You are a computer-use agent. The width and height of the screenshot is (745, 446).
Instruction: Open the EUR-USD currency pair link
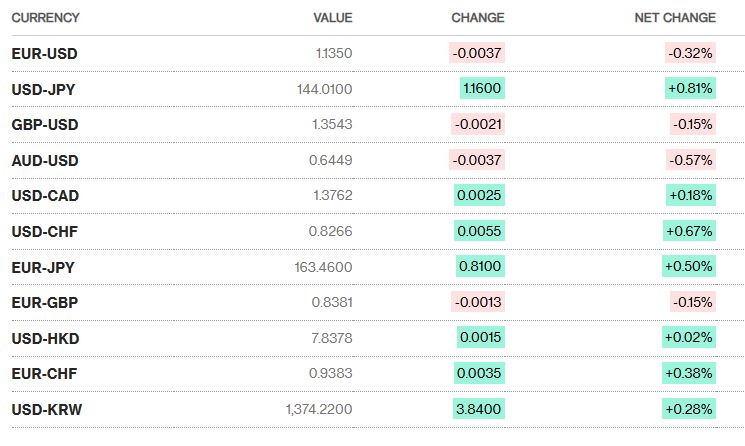pyautogui.click(x=44, y=54)
